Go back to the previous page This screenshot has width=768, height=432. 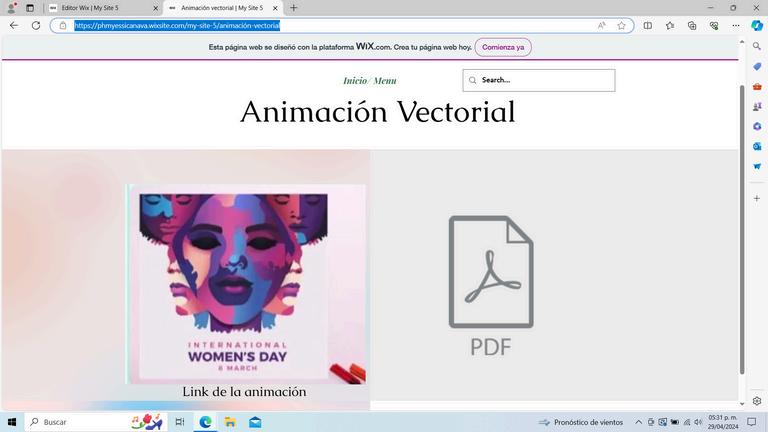coord(14,25)
